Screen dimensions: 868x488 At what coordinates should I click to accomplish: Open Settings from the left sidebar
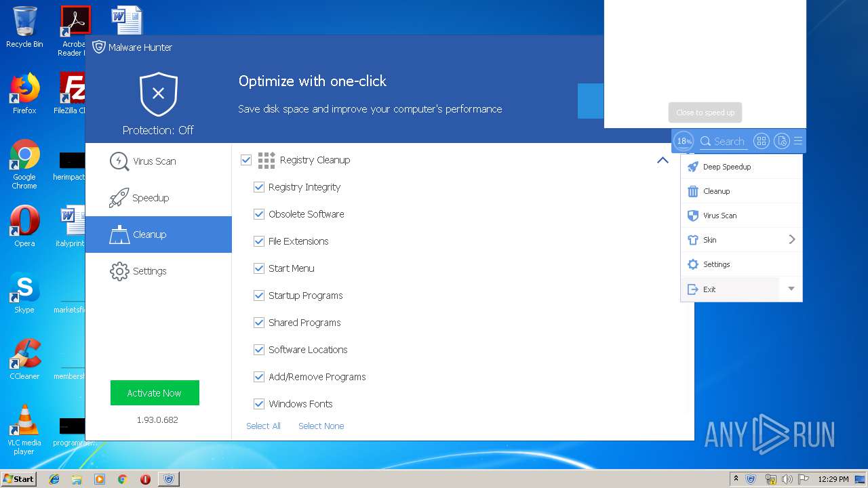click(x=159, y=271)
